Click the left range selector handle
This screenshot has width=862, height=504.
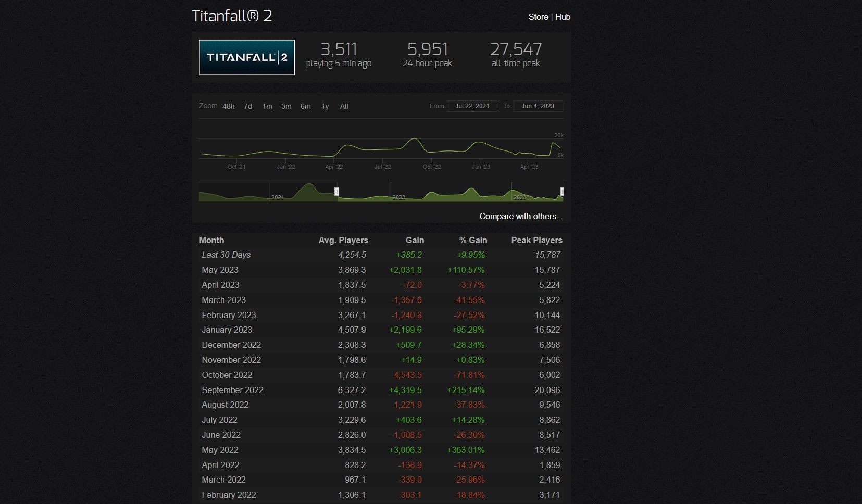(x=336, y=192)
